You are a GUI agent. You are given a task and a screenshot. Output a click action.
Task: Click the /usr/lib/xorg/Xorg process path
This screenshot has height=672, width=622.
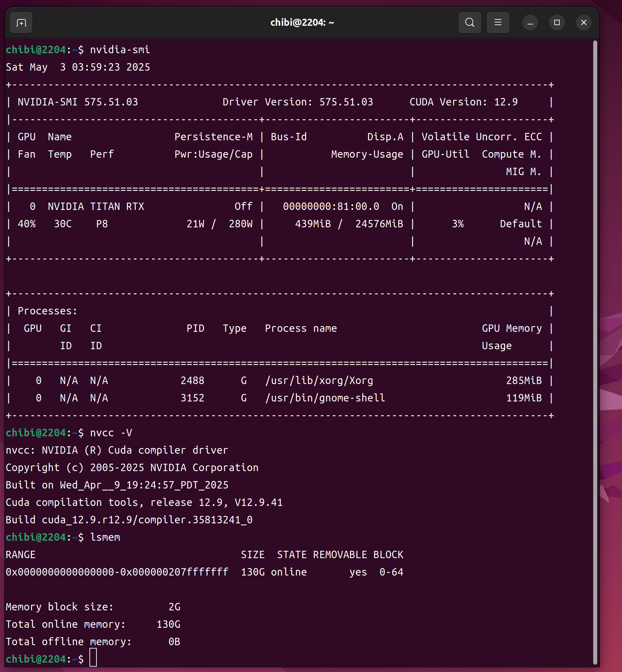[x=319, y=381]
